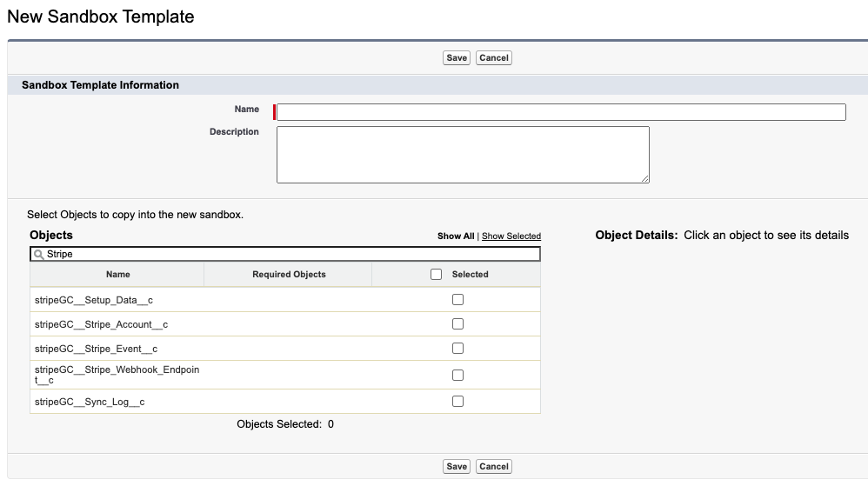Click the bottom Save button
Viewport: 868px width, 486px height.
coord(456,467)
